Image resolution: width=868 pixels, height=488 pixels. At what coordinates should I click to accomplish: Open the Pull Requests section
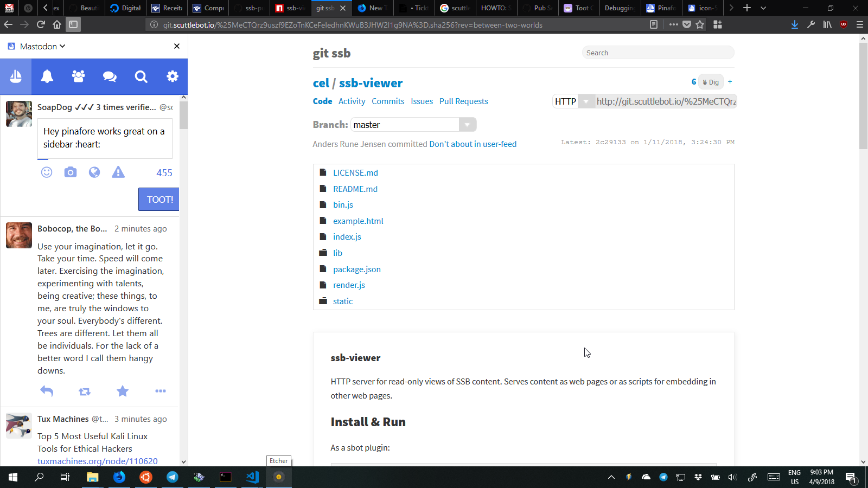[464, 101]
